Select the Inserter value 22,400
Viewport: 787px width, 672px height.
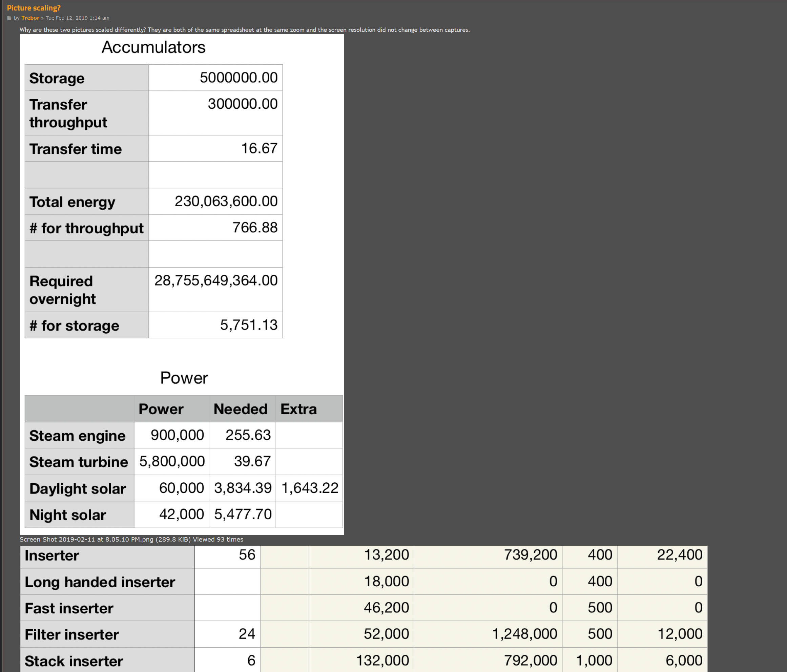coord(680,555)
